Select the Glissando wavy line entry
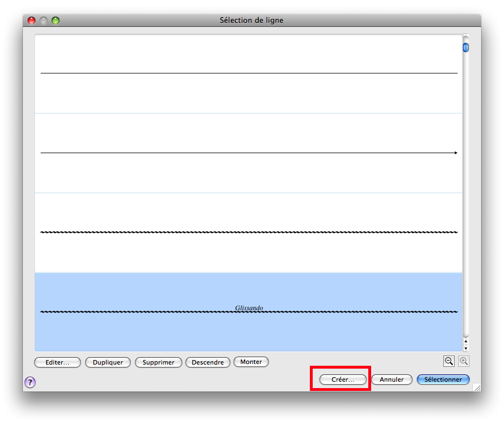Viewport: 504px width, 423px height. point(249,312)
